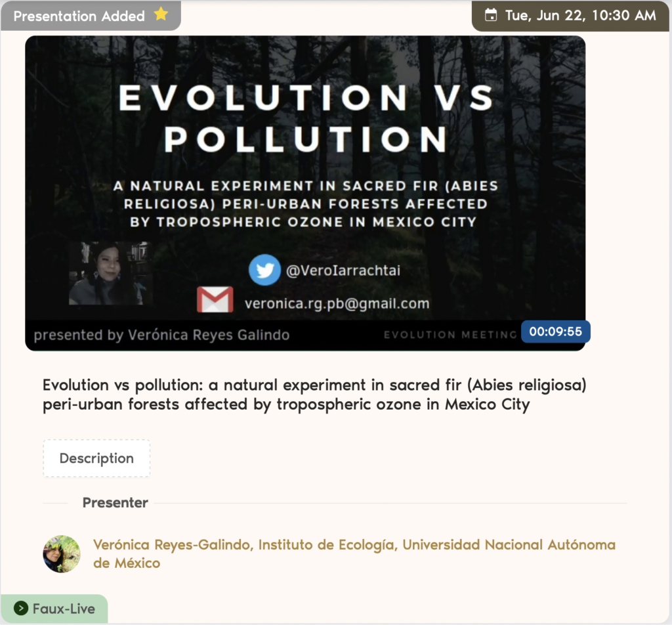Click the Twitter bird icon
Screen dimensions: 672x625
coord(264,270)
